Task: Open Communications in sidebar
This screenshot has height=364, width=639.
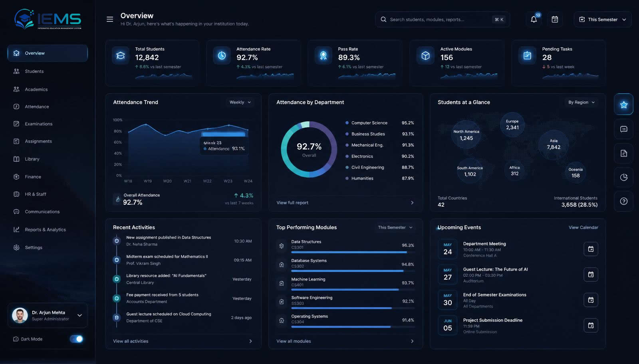Action: pos(48,212)
